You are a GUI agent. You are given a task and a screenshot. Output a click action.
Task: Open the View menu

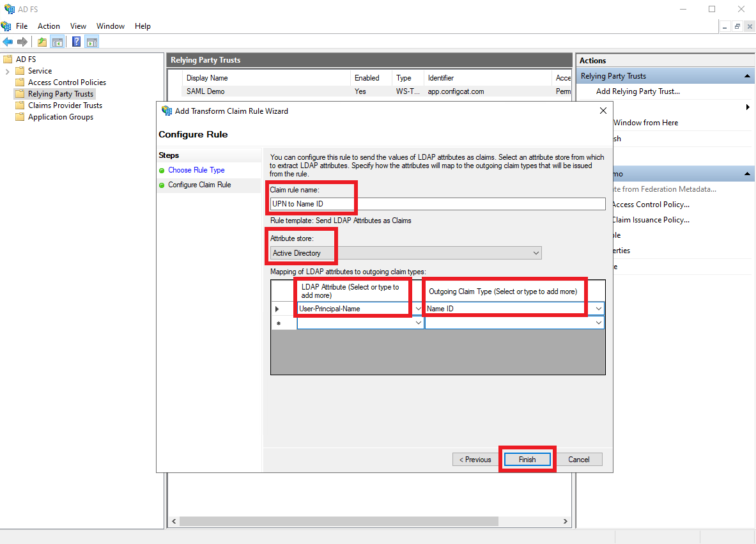(78, 26)
